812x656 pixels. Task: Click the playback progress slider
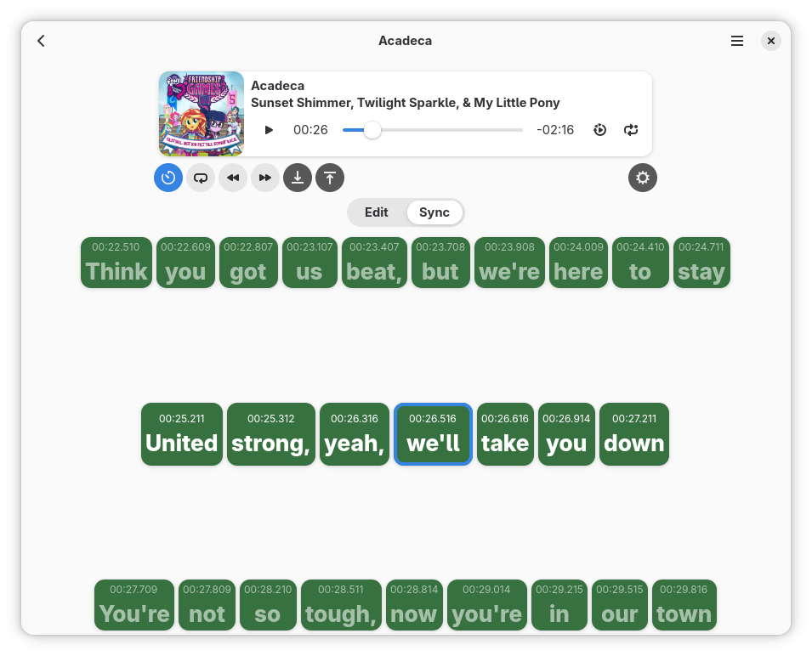433,130
